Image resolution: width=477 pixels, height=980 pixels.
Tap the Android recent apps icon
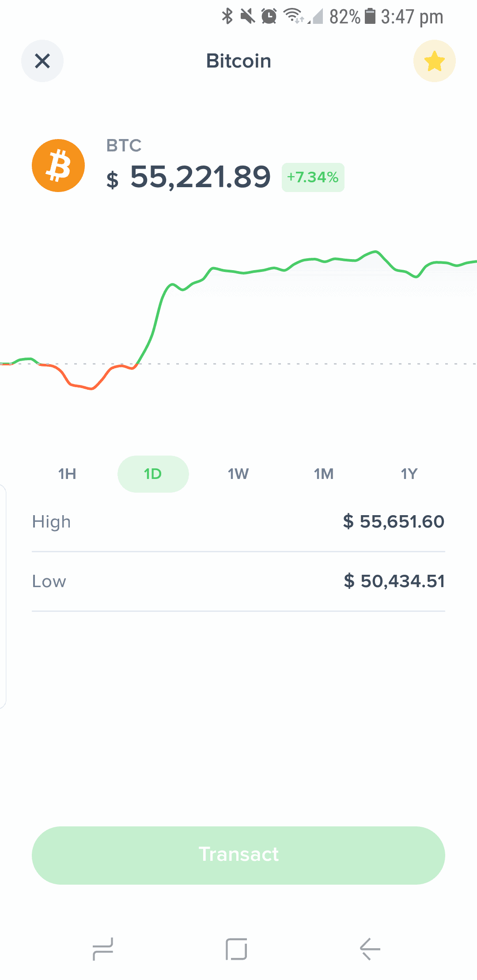click(103, 949)
